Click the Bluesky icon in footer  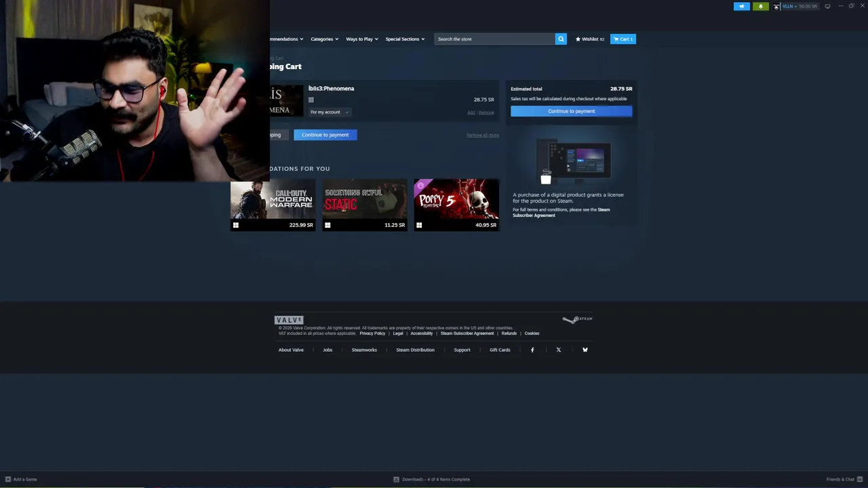point(585,350)
